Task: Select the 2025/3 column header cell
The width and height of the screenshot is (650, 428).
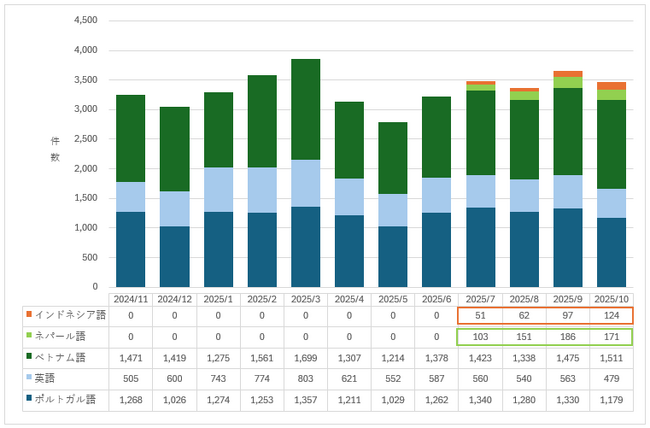Action: point(306,300)
